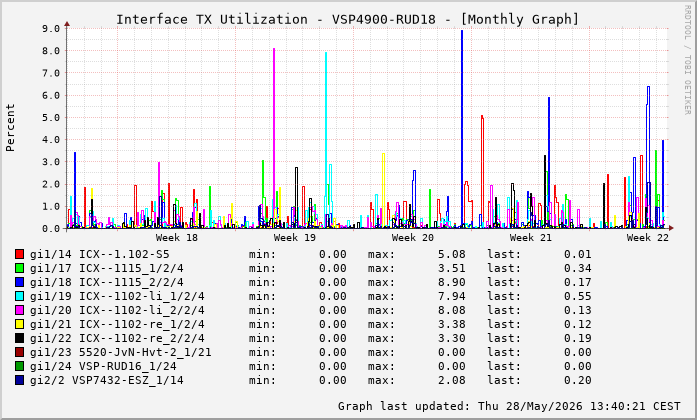
Task: Select legend label gi1/20 ICX--1102-li_2/2/4
Action: 117,310
